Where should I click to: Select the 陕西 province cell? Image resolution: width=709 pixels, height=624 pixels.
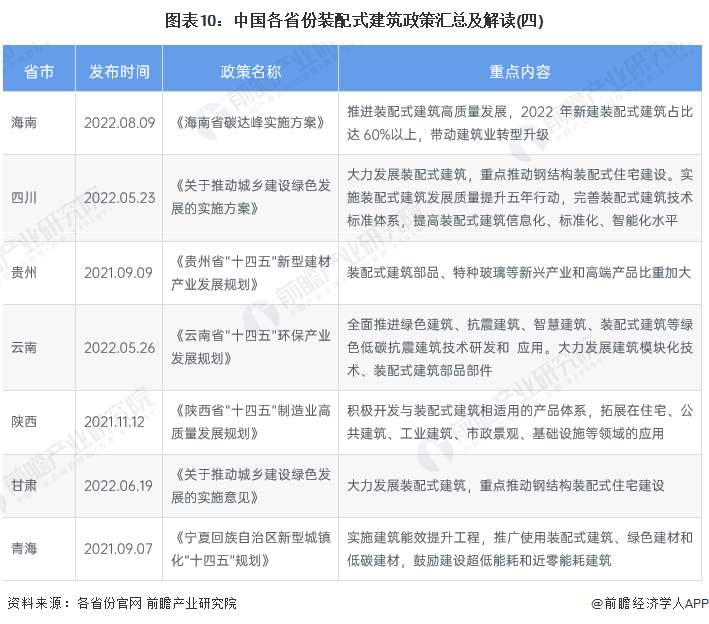pyautogui.click(x=25, y=422)
